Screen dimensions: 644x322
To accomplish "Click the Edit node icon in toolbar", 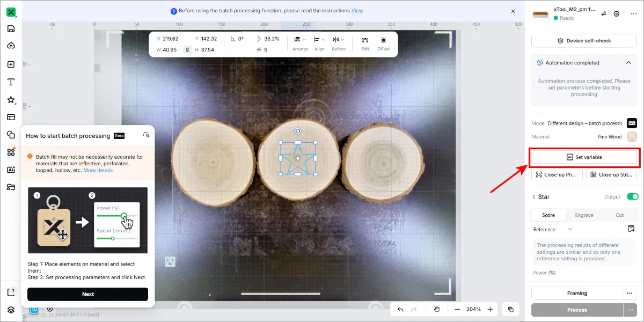I will [365, 40].
